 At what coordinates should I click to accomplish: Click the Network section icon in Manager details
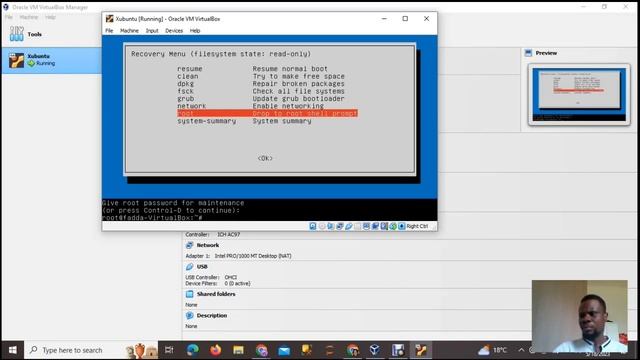coord(189,245)
